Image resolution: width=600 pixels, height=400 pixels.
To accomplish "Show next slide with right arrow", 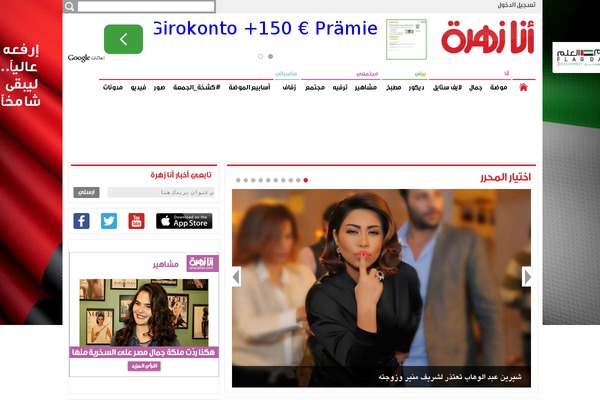I will (x=527, y=276).
